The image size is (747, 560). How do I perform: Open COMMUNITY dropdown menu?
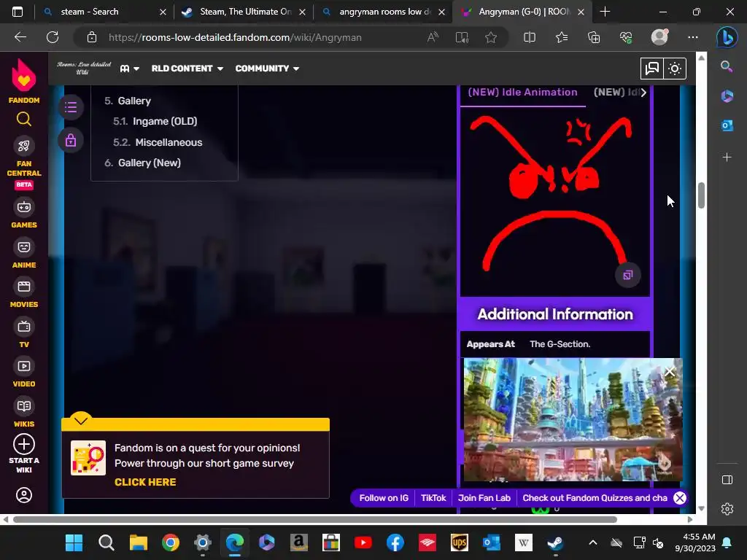267,69
